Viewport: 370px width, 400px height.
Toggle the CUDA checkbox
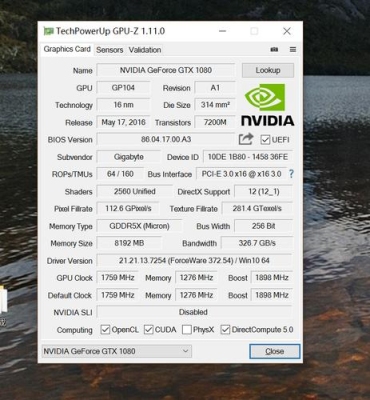coord(149,330)
